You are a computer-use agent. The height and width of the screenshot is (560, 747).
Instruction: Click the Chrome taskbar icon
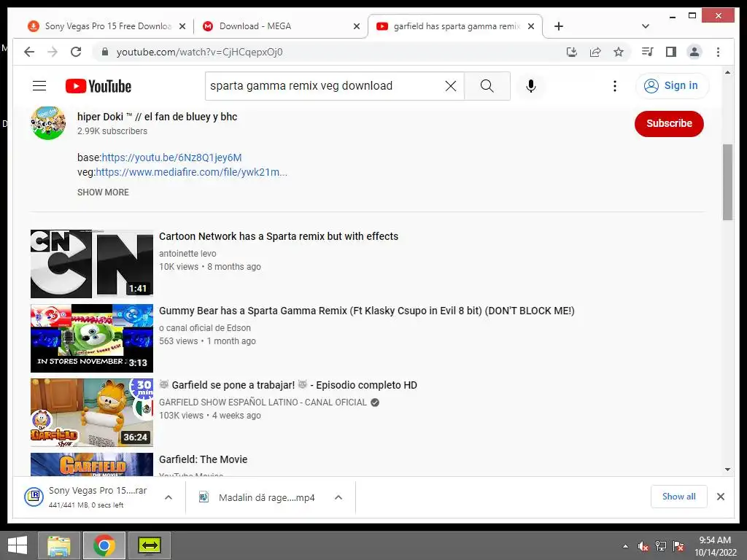pyautogui.click(x=104, y=545)
